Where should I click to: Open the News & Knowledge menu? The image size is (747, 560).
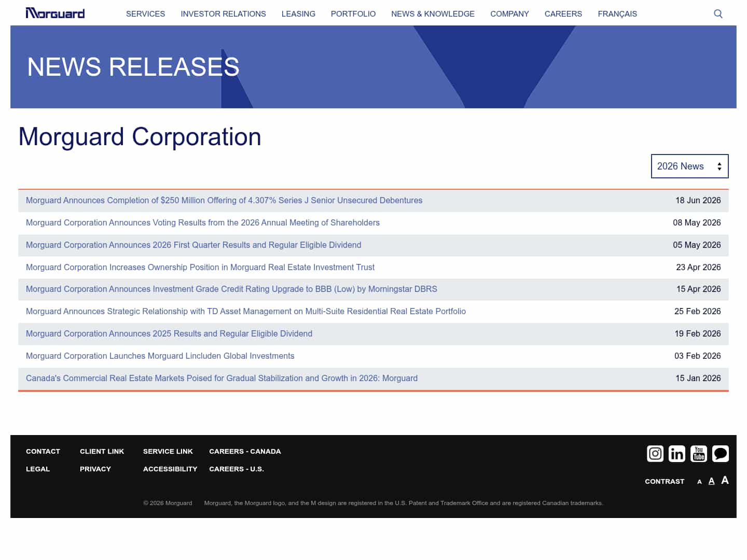tap(433, 14)
